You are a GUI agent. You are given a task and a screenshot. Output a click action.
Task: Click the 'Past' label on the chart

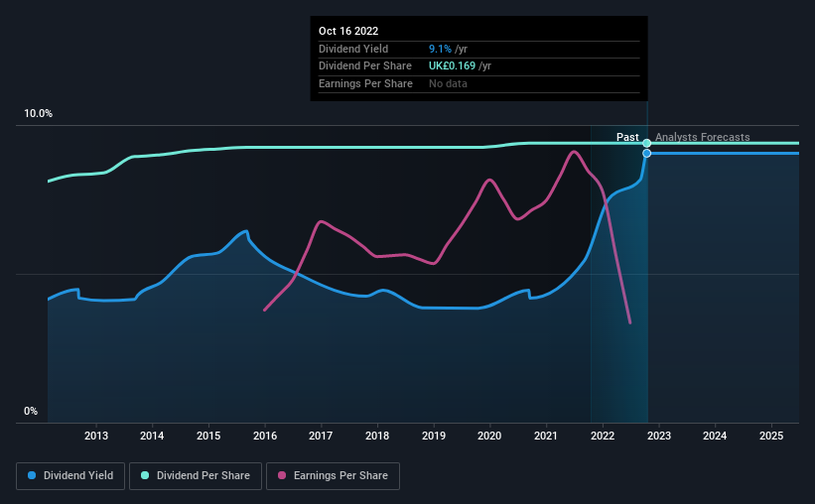[x=627, y=137]
